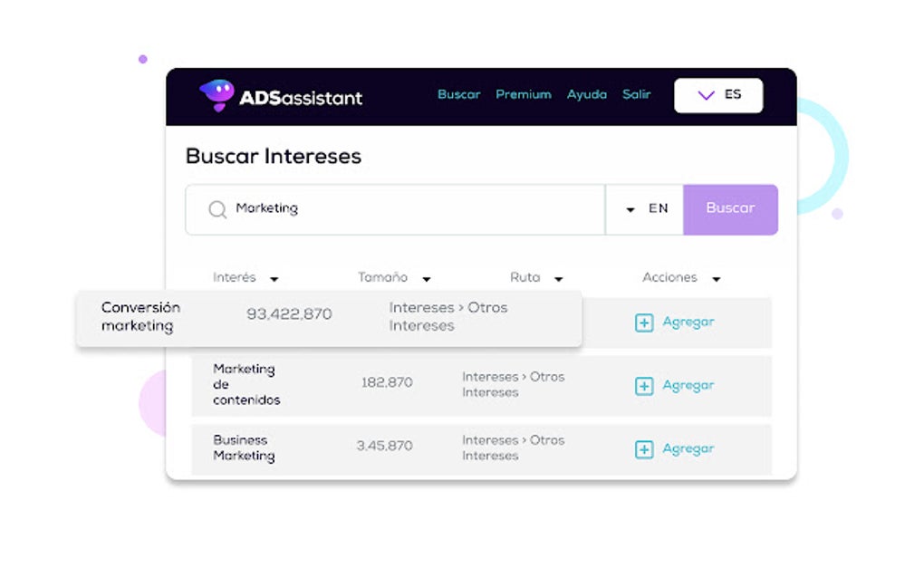Image resolution: width=924 pixels, height=578 pixels.
Task: Open the Ruta column dropdown arrow
Action: (559, 278)
